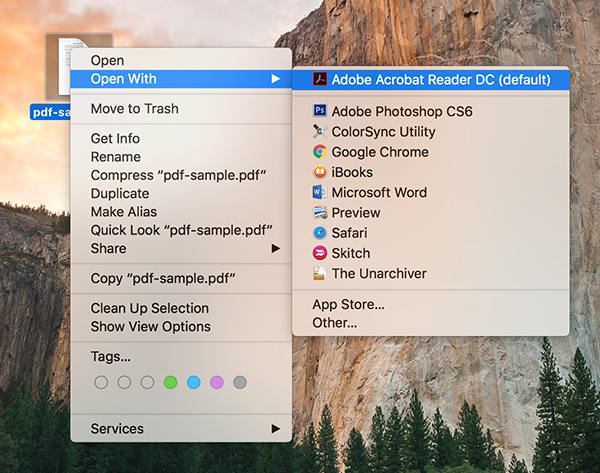Image resolution: width=600 pixels, height=473 pixels.
Task: Click the Adobe Photoshop CS6 icon
Action: click(x=320, y=111)
